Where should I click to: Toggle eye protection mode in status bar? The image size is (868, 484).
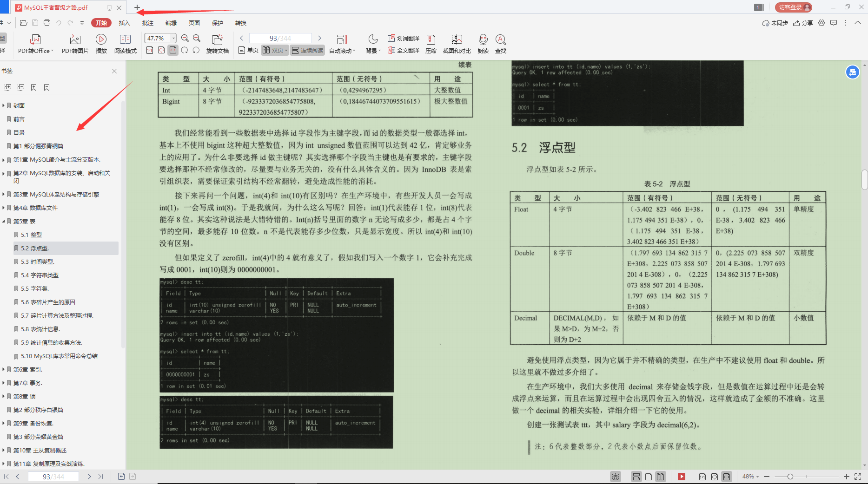coord(616,476)
